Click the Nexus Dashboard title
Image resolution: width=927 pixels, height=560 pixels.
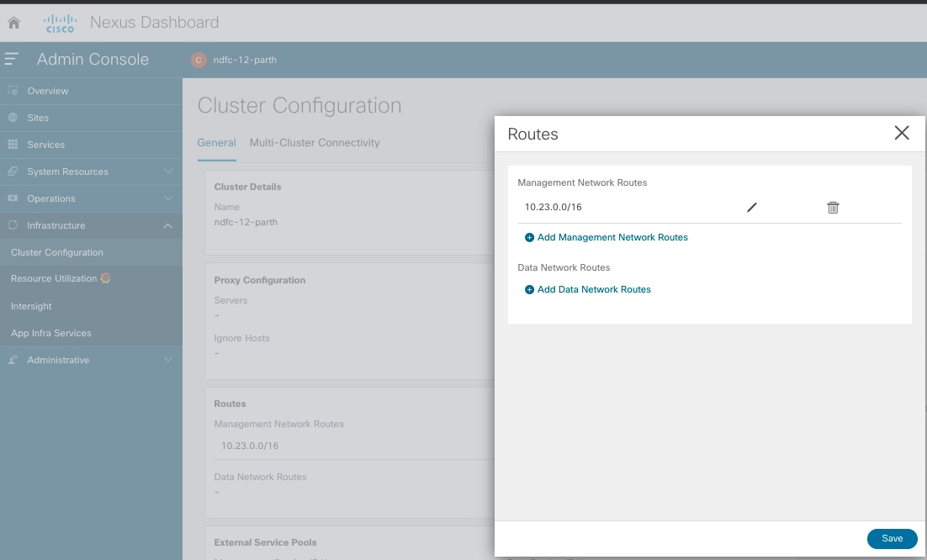pyautogui.click(x=154, y=23)
